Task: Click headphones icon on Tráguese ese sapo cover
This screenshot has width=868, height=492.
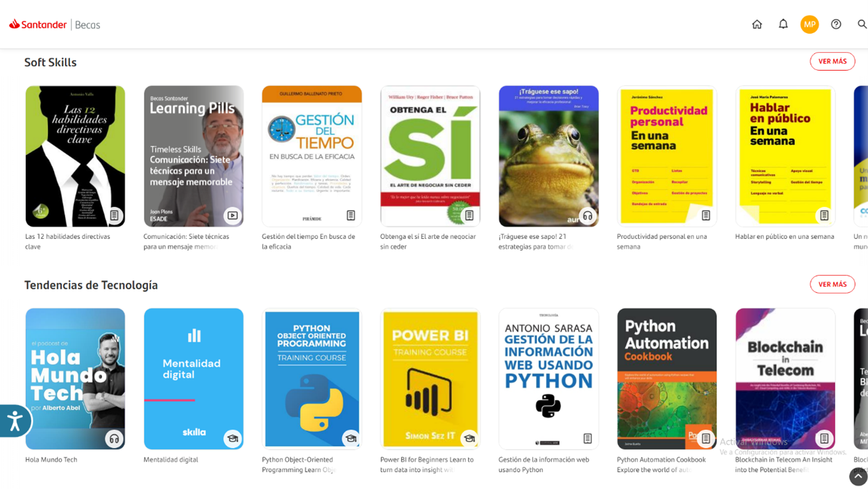Action: click(x=588, y=216)
